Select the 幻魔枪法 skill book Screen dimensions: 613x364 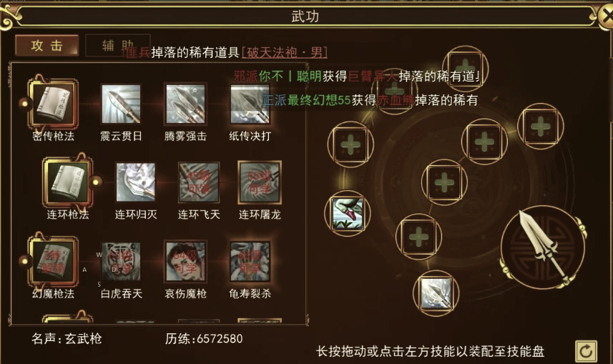tap(53, 262)
